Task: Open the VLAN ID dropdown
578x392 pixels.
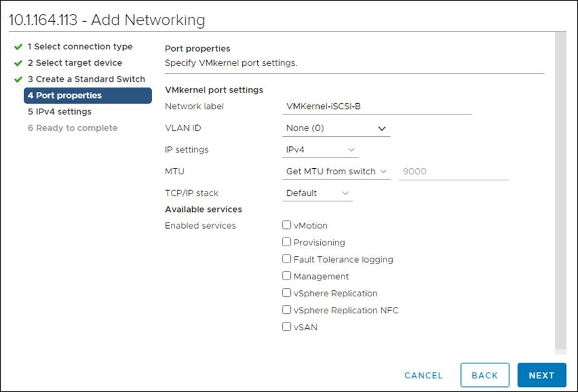Action: 336,128
